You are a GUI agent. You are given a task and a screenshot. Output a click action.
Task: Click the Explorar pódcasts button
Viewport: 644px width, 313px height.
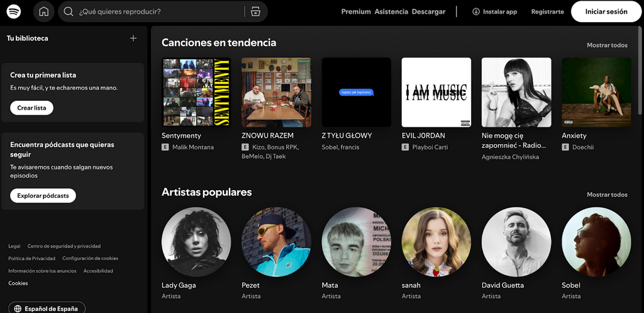pos(43,196)
